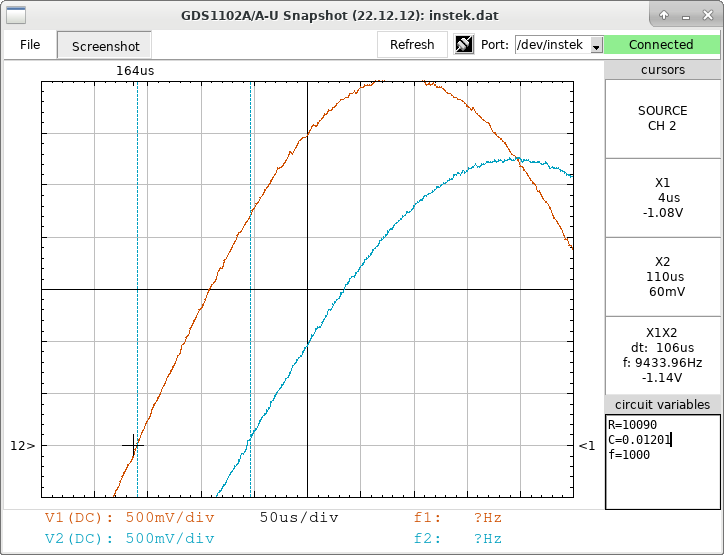The height and width of the screenshot is (555, 724).
Task: Select the SOURCE CH 2 cursor panel
Action: click(662, 118)
